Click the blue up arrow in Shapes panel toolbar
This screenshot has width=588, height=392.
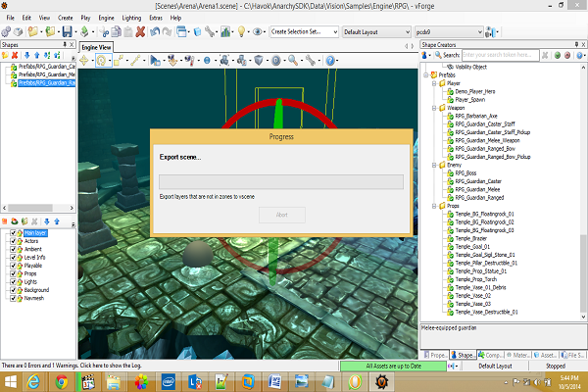click(37, 56)
